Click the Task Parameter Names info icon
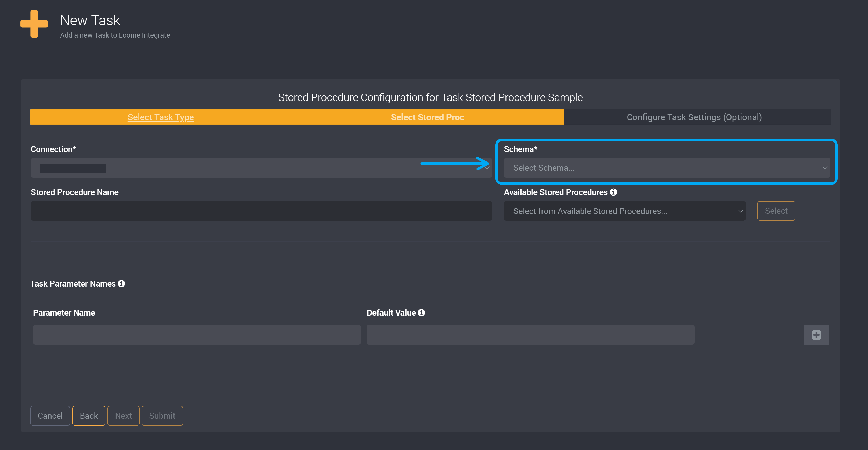This screenshot has height=450, width=868. (121, 283)
